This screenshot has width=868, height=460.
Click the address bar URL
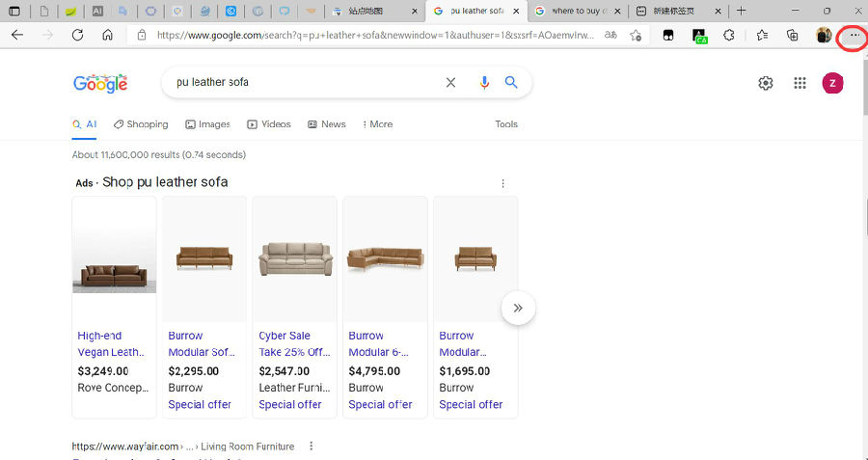tap(375, 35)
